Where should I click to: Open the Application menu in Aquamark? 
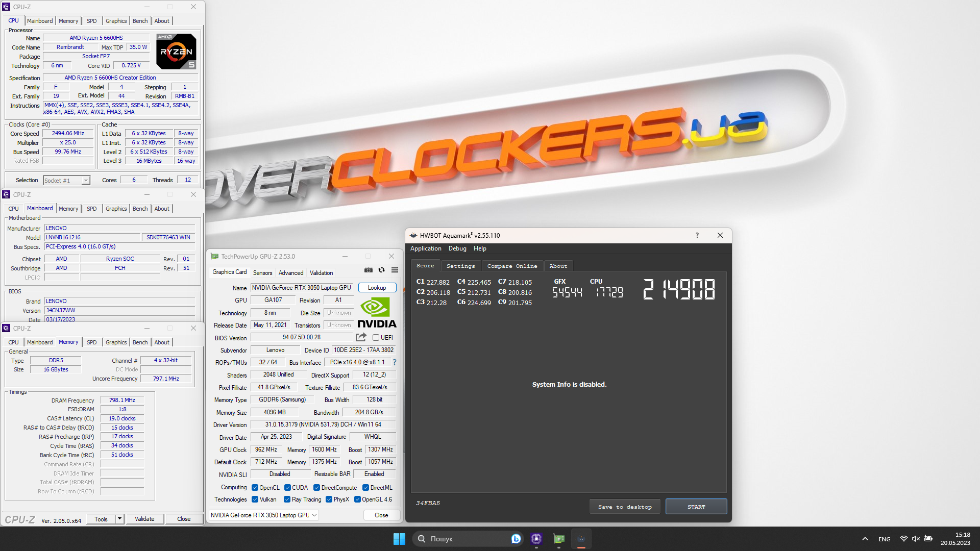point(426,248)
